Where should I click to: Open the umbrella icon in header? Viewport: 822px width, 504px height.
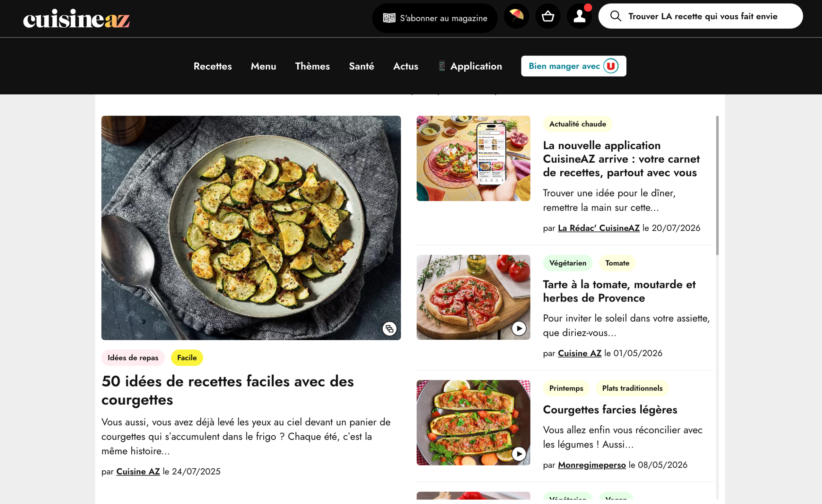[516, 16]
